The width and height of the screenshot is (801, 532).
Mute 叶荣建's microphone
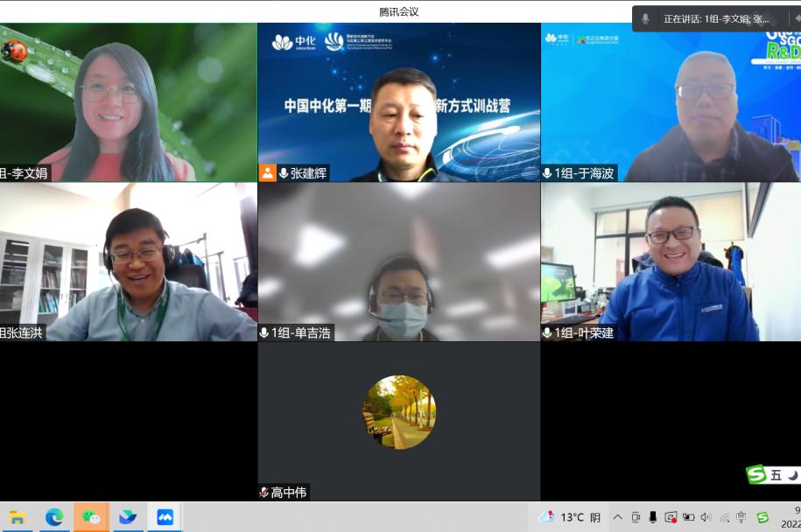tap(547, 333)
